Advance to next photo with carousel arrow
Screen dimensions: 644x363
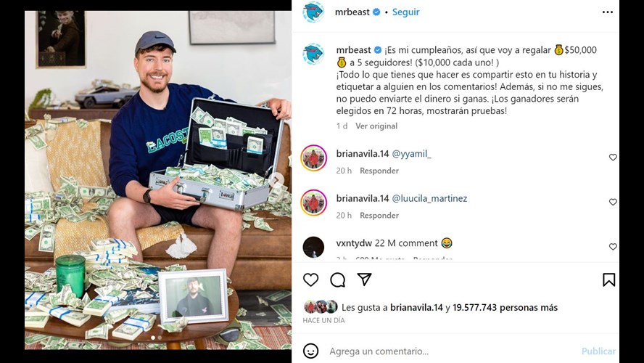pyautogui.click(x=277, y=179)
